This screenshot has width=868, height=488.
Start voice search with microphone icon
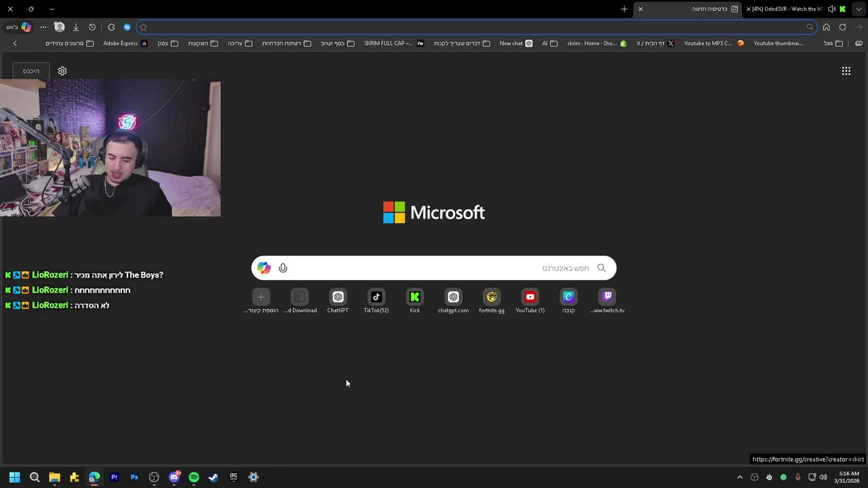283,268
